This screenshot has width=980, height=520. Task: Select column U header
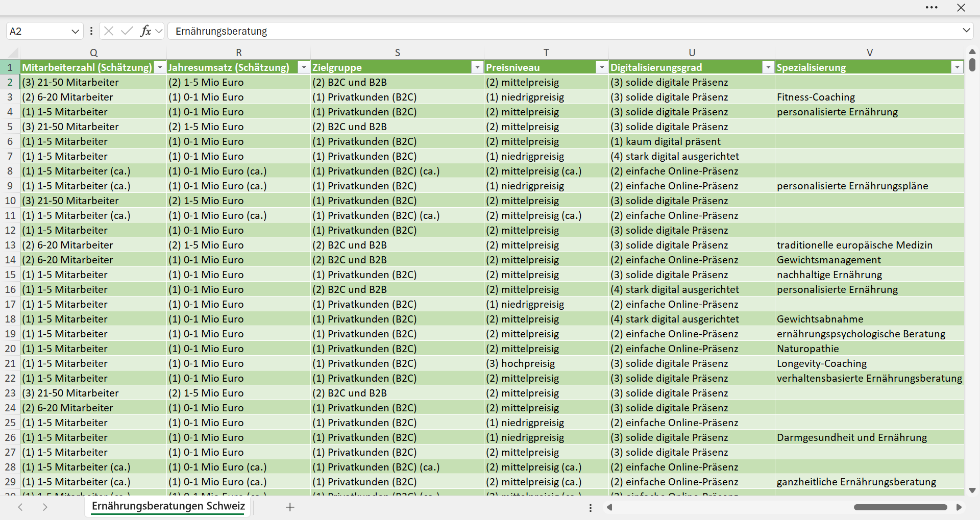click(x=692, y=53)
